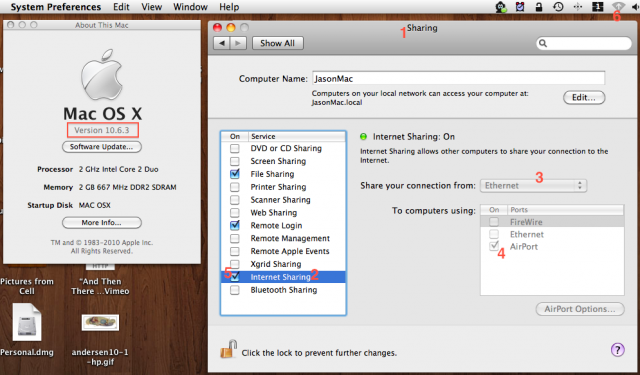The width and height of the screenshot is (640, 375).
Task: Click the search magnifier icon in Sharing
Action: (543, 43)
